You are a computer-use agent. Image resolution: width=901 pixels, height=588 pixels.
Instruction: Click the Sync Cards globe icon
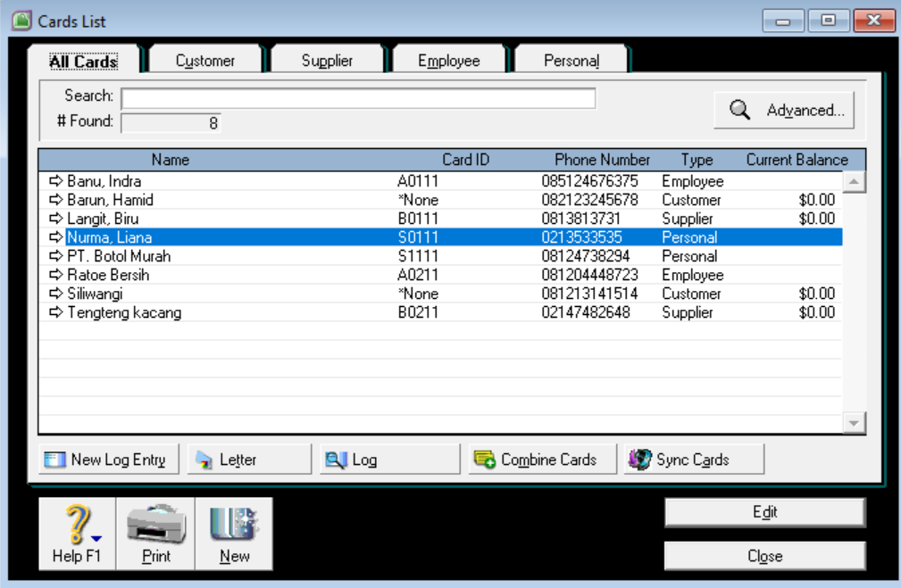[x=639, y=458]
